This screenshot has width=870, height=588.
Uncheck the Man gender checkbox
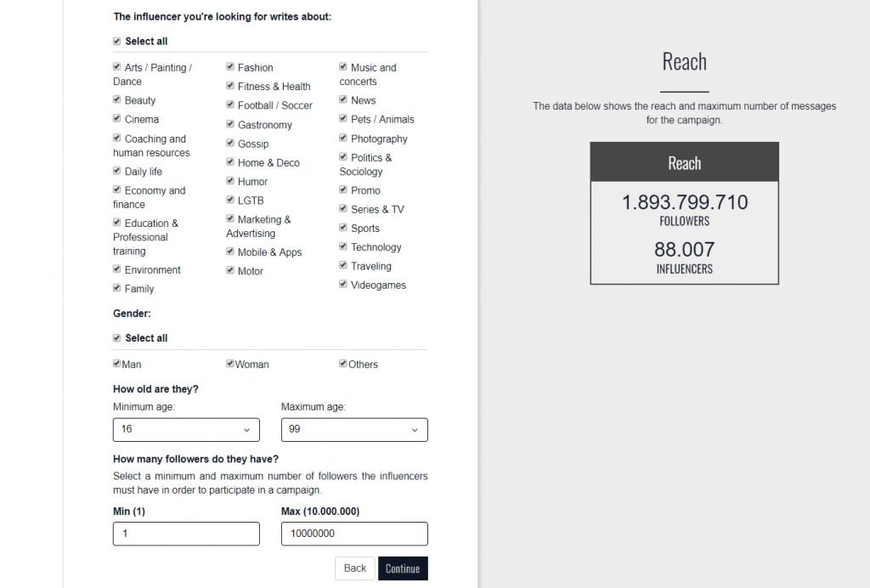(116, 364)
